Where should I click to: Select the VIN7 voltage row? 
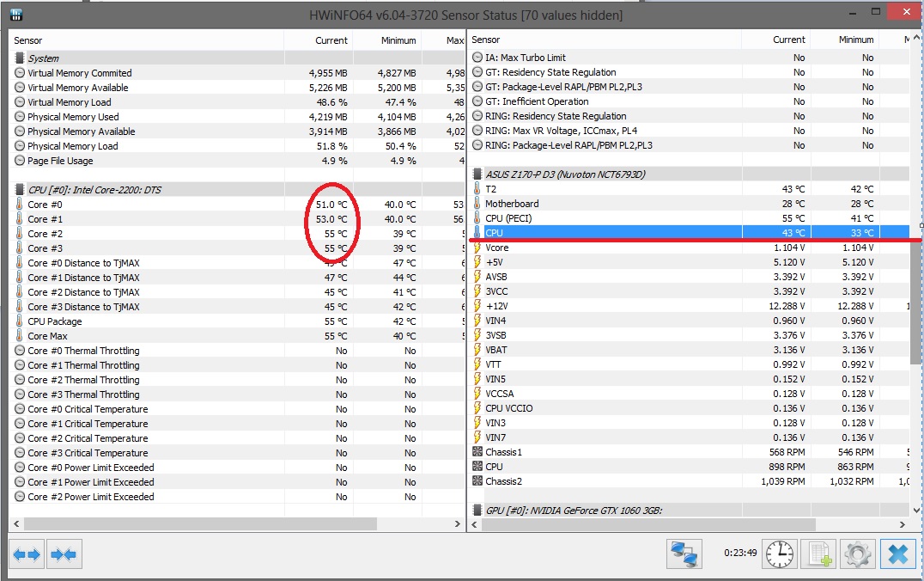690,437
